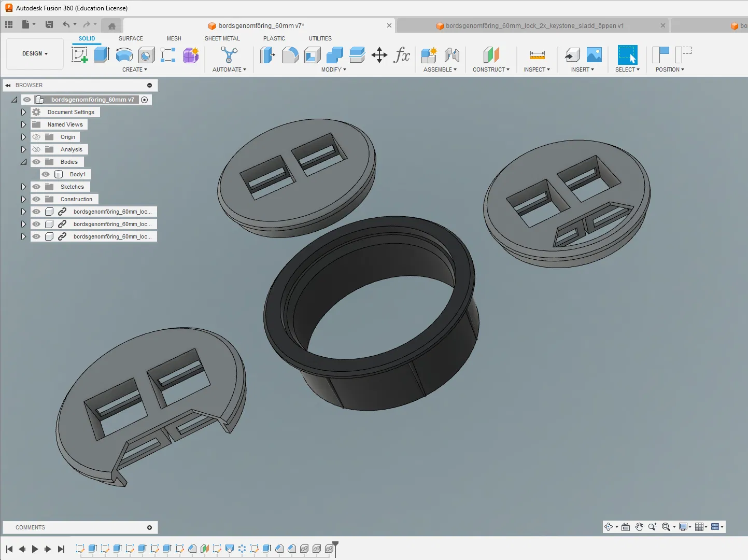Click the Measure tool under Inspect
The width and height of the screenshot is (748, 560).
coord(537,54)
